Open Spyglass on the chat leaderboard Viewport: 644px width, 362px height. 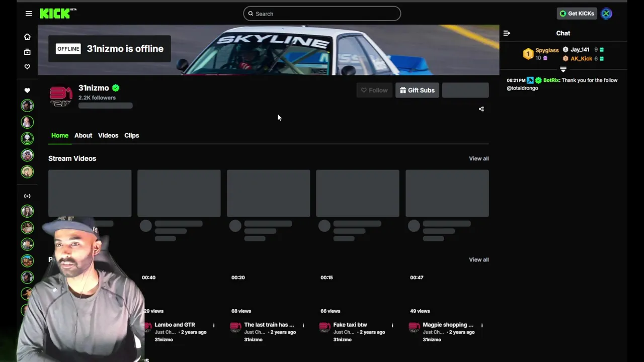(x=547, y=50)
